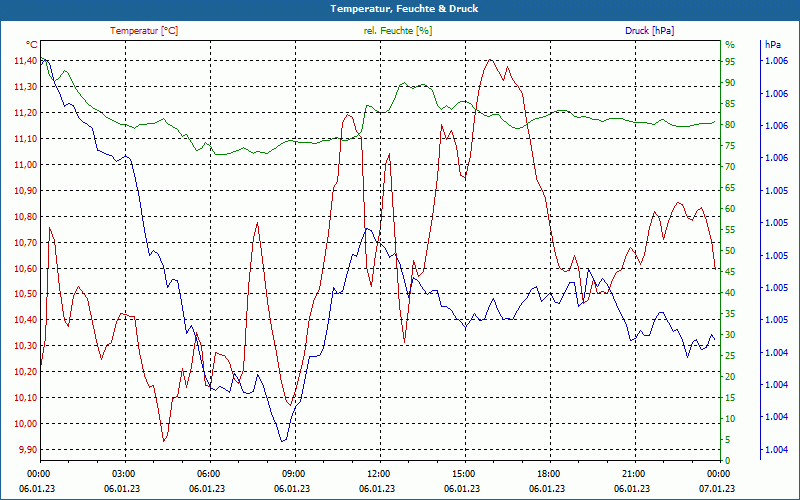Click temperature axis value '10,20'
The image size is (800, 500).
[x=25, y=372]
